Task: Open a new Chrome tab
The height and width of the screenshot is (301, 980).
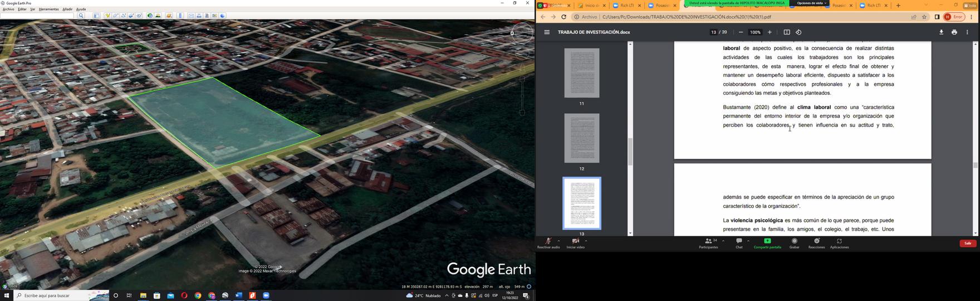Action: 898,6
